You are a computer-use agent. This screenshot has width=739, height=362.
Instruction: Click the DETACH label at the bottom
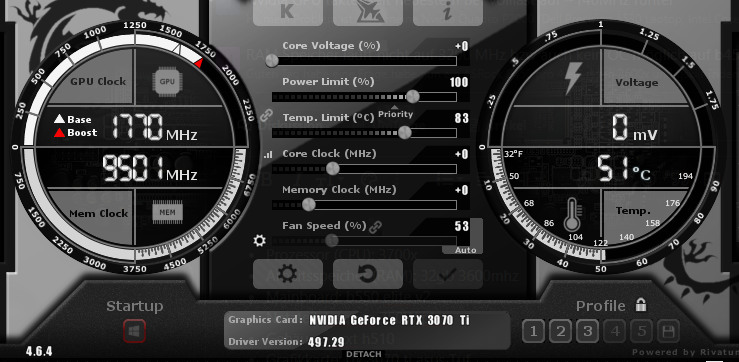(x=364, y=354)
